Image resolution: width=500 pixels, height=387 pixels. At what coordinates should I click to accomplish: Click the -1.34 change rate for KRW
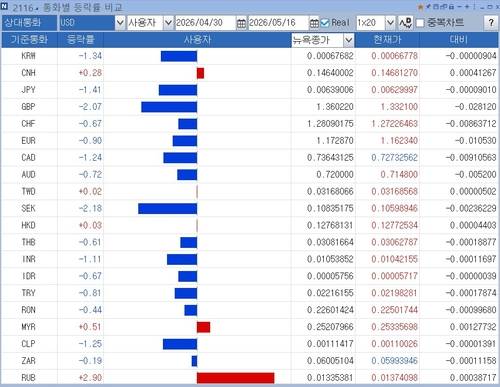(90, 56)
